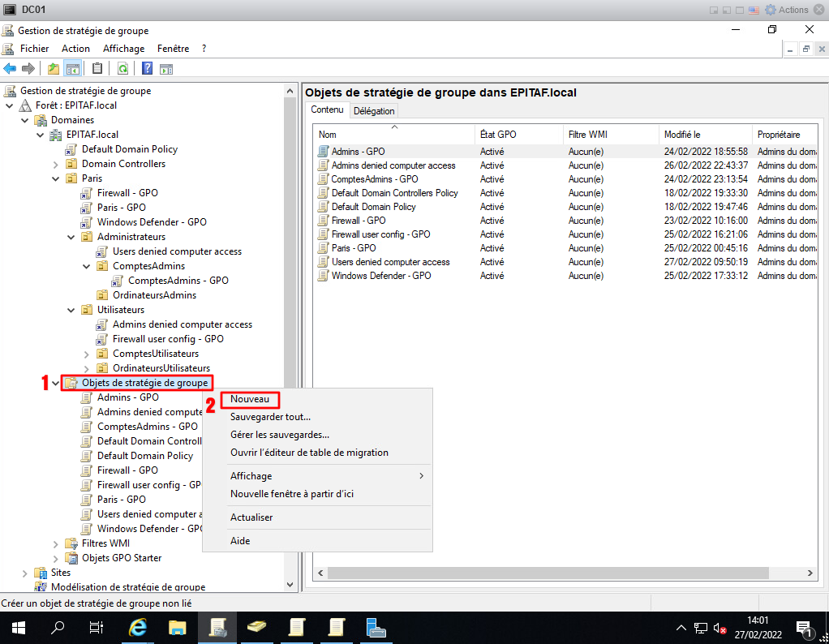Click the Back arrow in the toolbar

(11, 69)
